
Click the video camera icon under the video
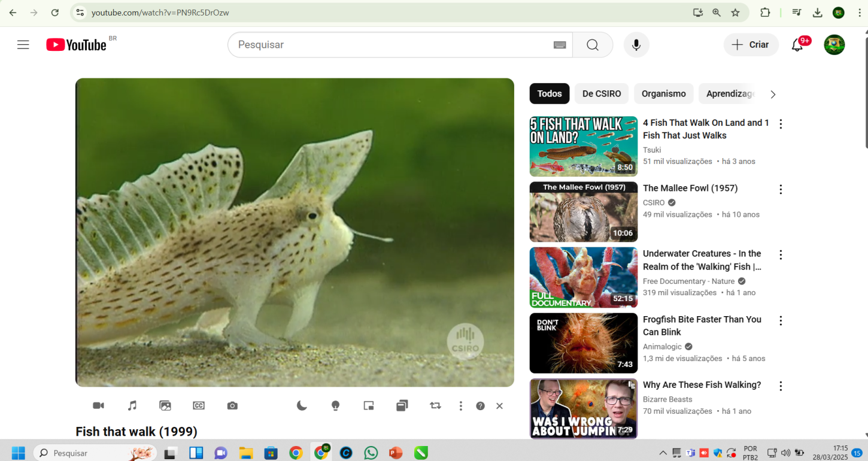tap(99, 406)
